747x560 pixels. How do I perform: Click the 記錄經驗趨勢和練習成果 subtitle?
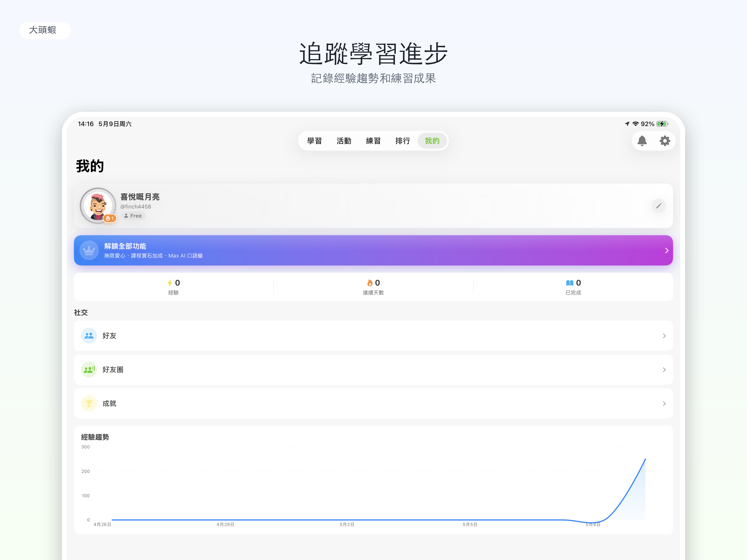(373, 78)
